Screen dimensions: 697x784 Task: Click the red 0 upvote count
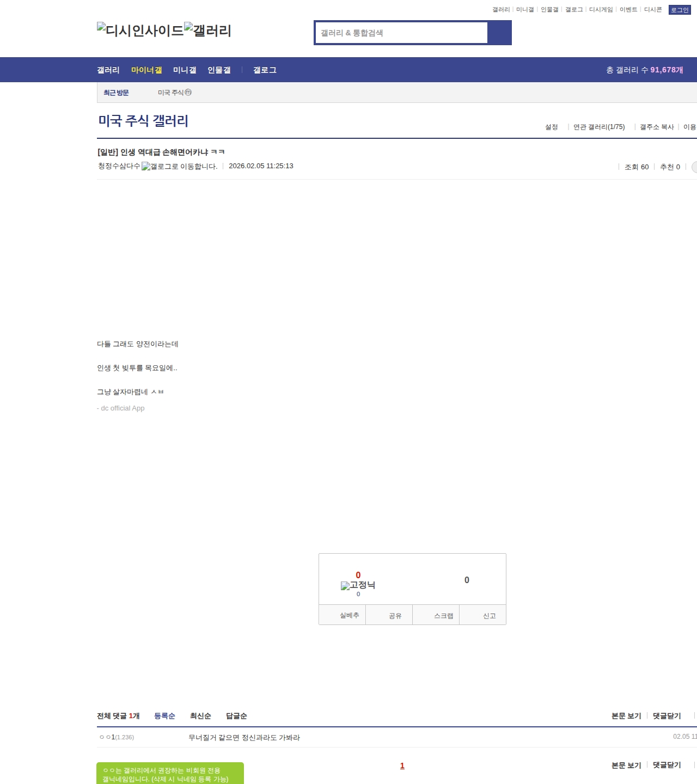(358, 575)
